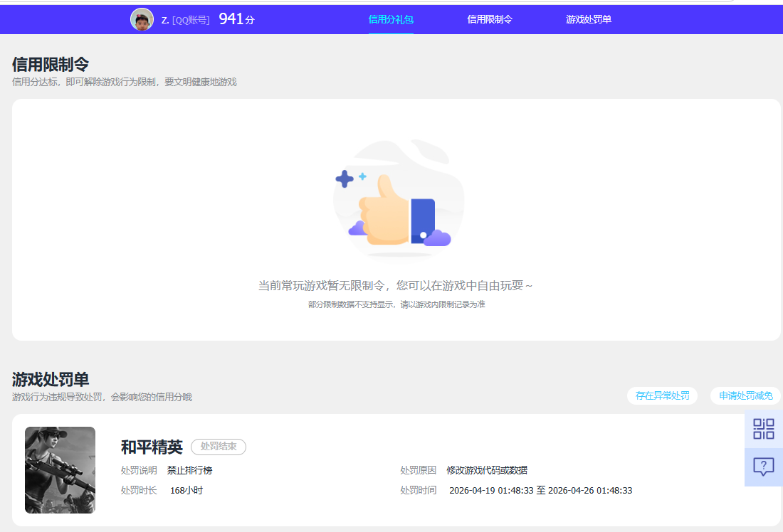
Task: Click the 游戏行为违规导致处罚 subtitle text
Action: [102, 397]
